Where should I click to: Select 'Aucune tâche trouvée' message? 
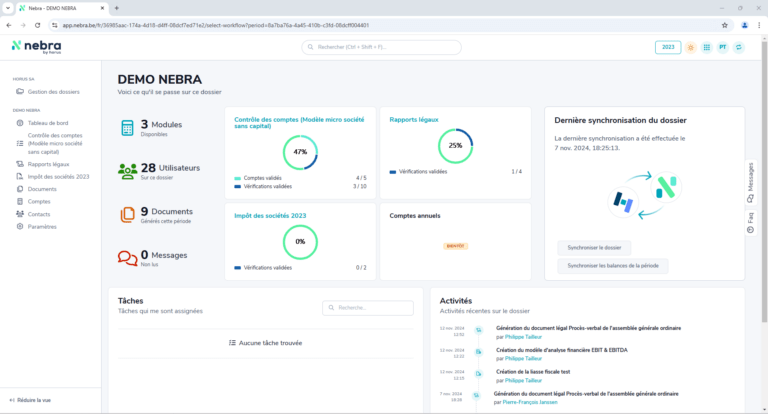point(270,343)
